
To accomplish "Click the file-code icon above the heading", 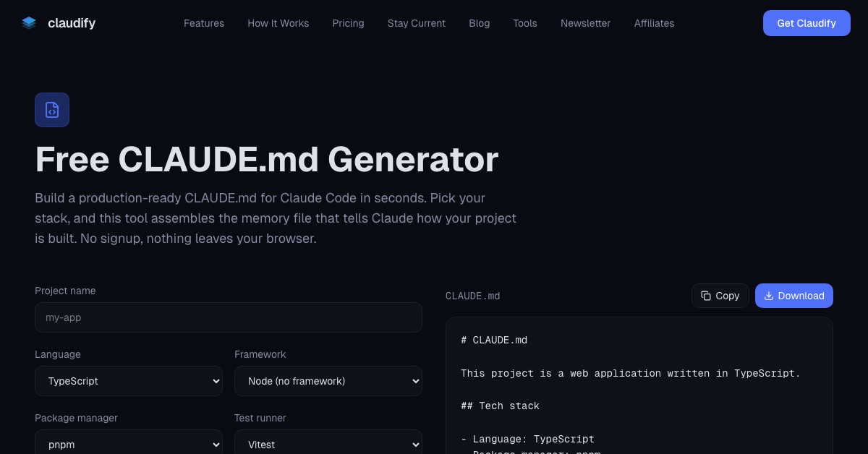I will (x=52, y=110).
